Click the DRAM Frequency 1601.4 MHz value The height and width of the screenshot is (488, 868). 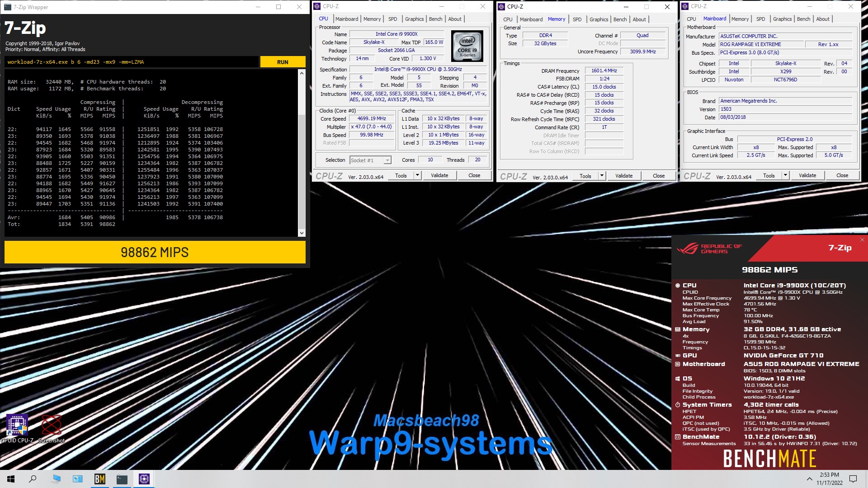pos(604,71)
